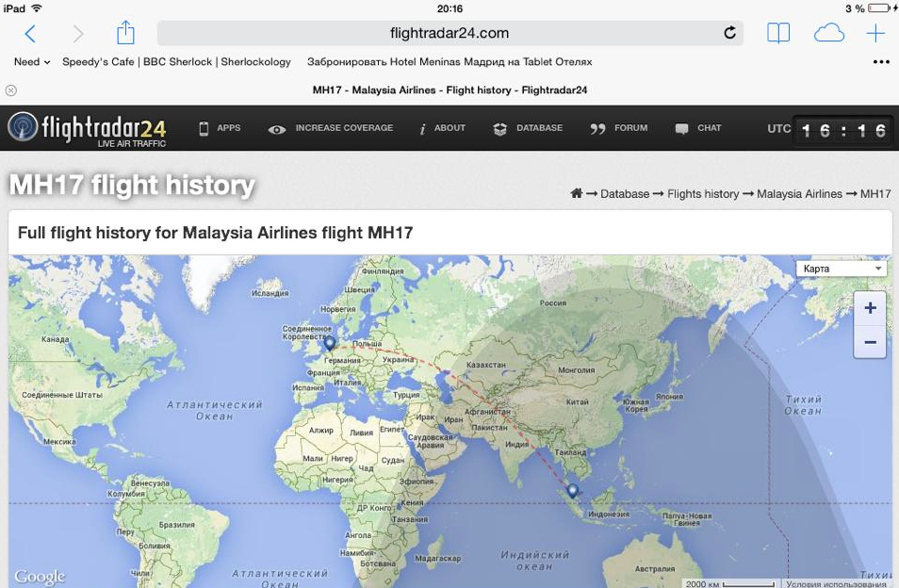This screenshot has width=899, height=588.
Task: Open the FORUM menu item
Action: (619, 128)
